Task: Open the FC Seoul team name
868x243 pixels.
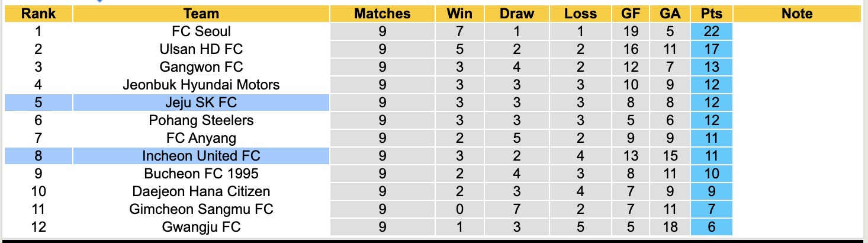Action: (201, 31)
